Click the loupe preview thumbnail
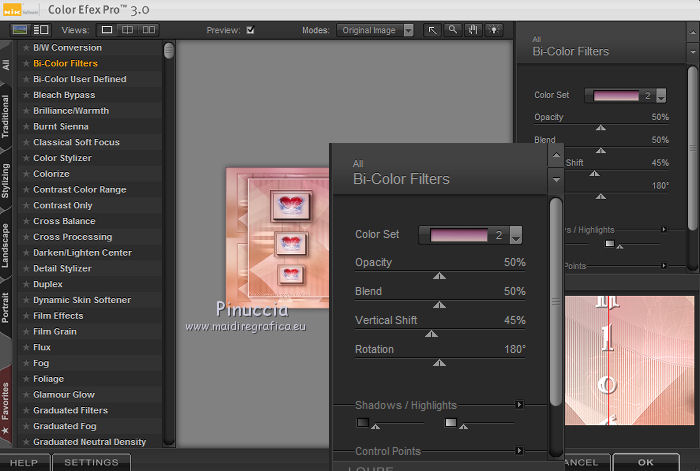 (629, 360)
